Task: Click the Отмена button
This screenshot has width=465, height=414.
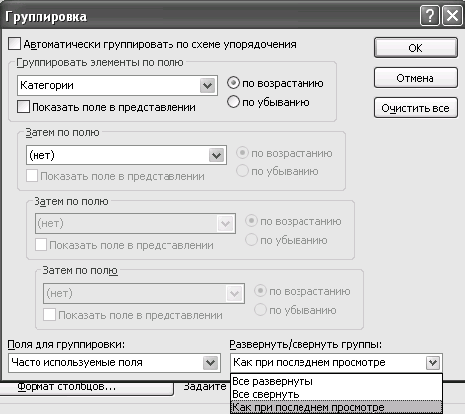Action: click(x=416, y=78)
